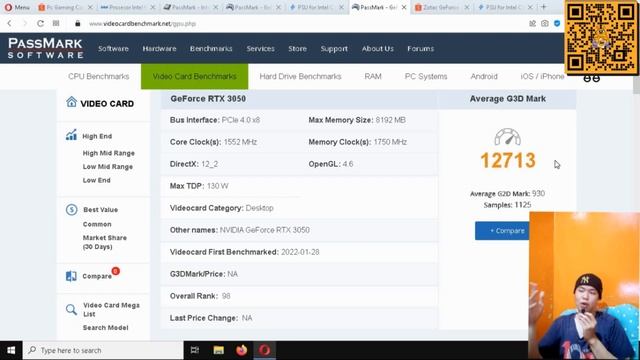Screen dimensions: 640x360
Task: Click the padlock site info icon
Action: click(x=78, y=24)
